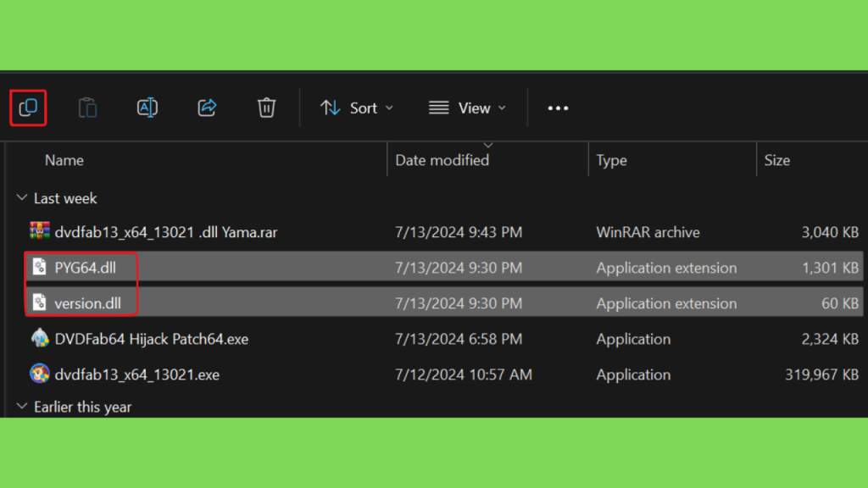This screenshot has height=488, width=868.
Task: Sort by the Date modified column header
Action: [x=442, y=160]
